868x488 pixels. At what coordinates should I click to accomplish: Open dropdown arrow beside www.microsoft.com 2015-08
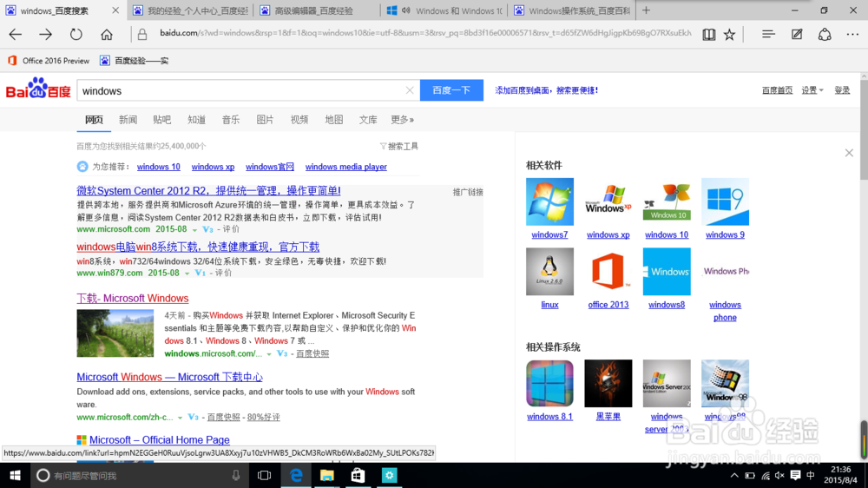pos(194,229)
